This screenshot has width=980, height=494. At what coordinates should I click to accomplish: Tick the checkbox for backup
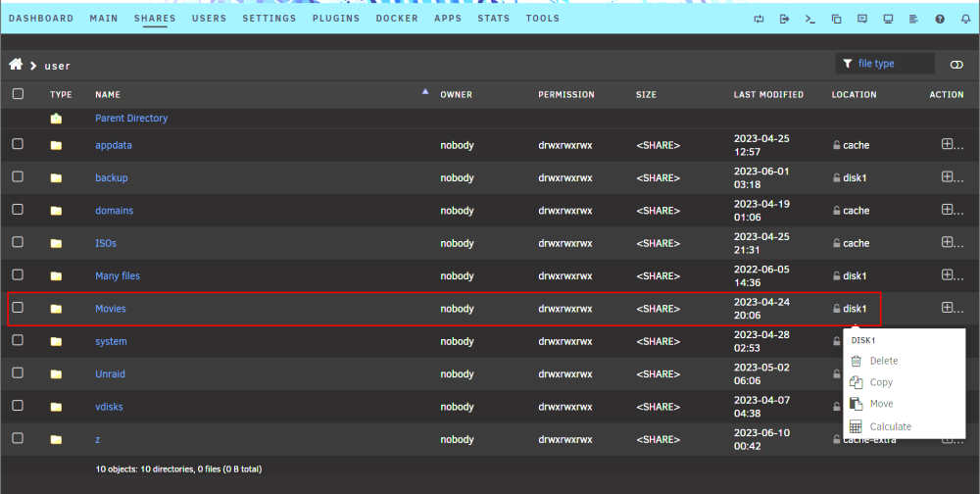(x=18, y=176)
